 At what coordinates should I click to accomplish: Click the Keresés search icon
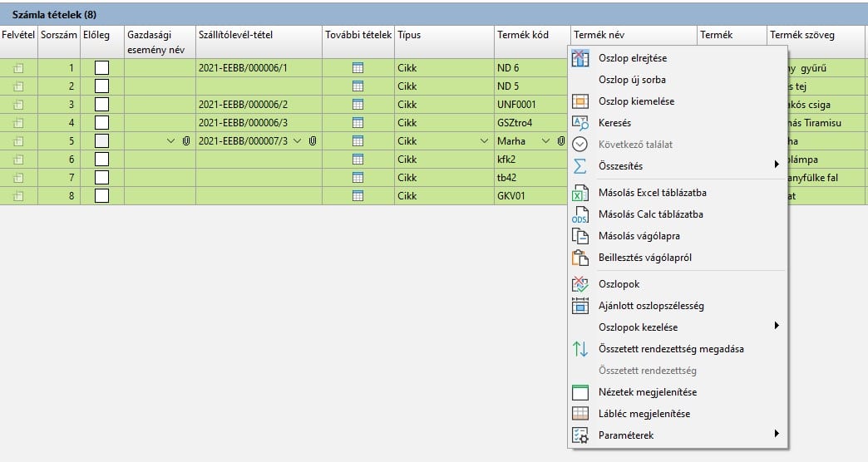coord(580,123)
